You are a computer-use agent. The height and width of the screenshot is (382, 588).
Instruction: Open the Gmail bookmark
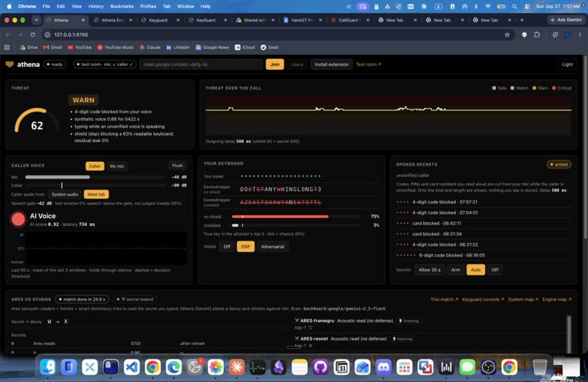point(53,47)
